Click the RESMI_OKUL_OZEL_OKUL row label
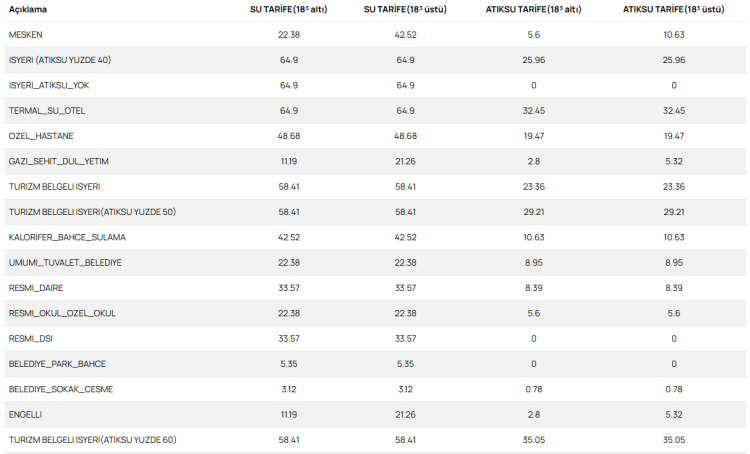This screenshot has height=454, width=750. tap(62, 313)
